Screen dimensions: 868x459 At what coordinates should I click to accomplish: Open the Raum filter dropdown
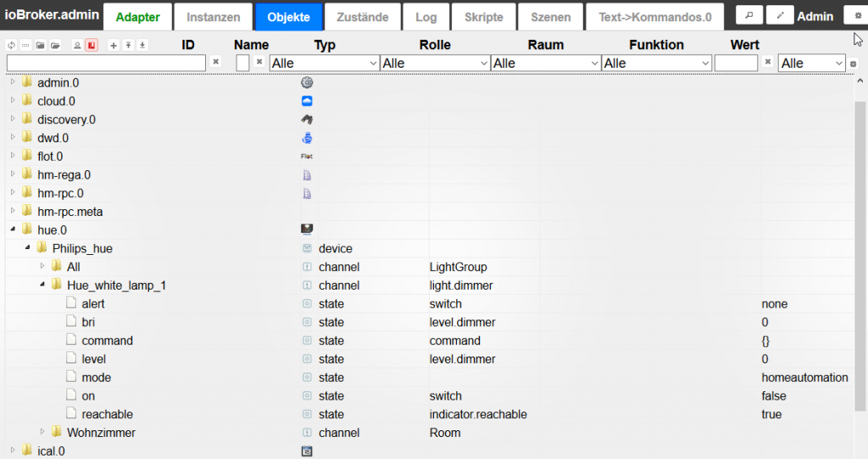tap(545, 63)
